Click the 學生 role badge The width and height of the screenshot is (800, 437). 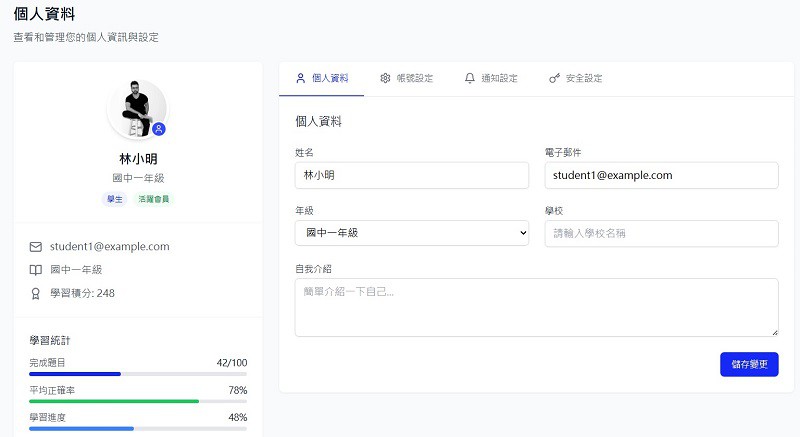coord(115,199)
